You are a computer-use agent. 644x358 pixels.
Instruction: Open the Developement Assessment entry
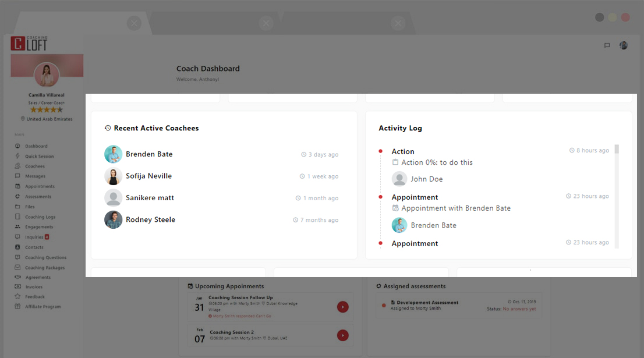pyautogui.click(x=429, y=302)
